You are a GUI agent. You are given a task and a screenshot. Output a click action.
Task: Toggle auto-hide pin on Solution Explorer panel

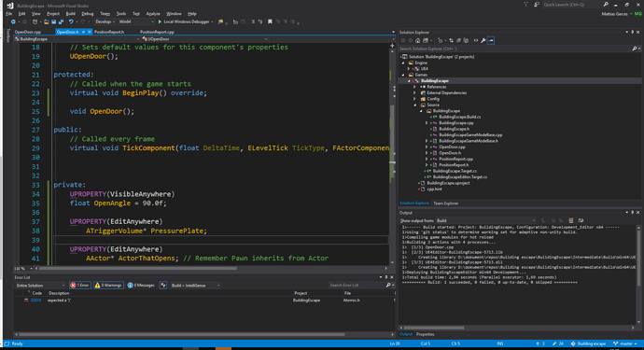click(x=632, y=32)
